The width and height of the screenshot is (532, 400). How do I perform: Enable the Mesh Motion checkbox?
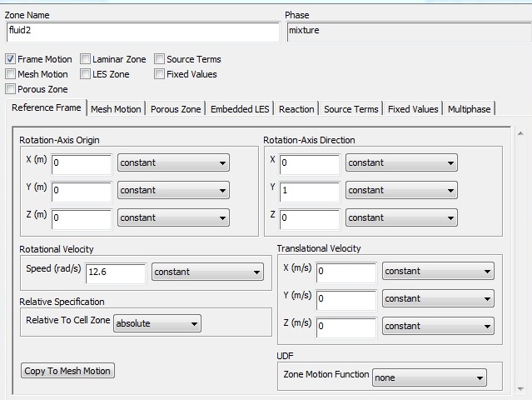point(11,74)
